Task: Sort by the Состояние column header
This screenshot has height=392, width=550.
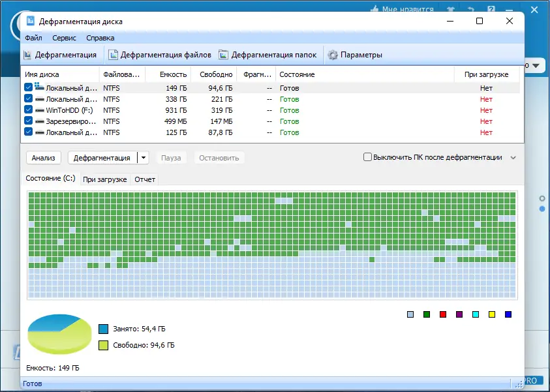Action: 365,74
